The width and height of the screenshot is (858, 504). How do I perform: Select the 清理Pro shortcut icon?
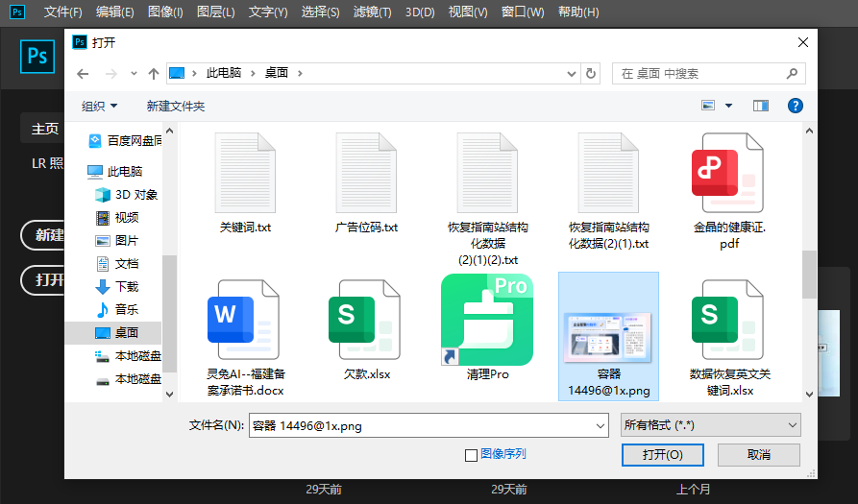(x=487, y=320)
